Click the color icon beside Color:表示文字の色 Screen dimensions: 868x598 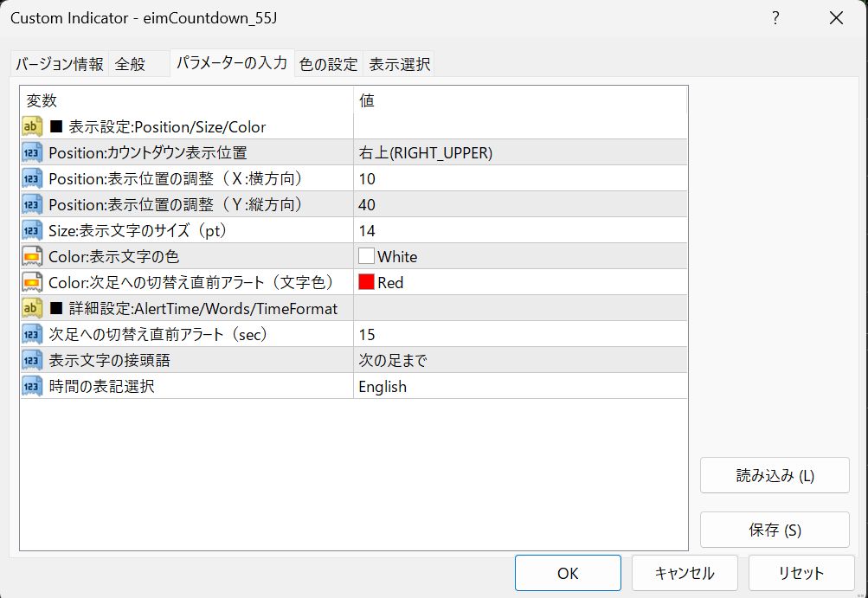point(32,256)
